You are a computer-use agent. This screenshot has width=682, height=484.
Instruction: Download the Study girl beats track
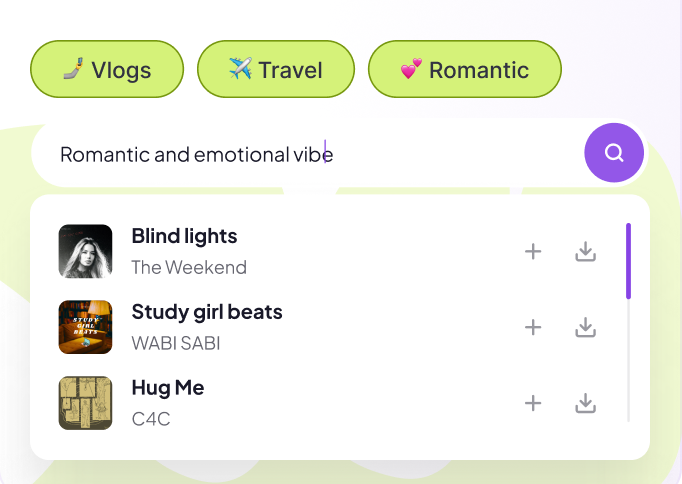click(586, 327)
